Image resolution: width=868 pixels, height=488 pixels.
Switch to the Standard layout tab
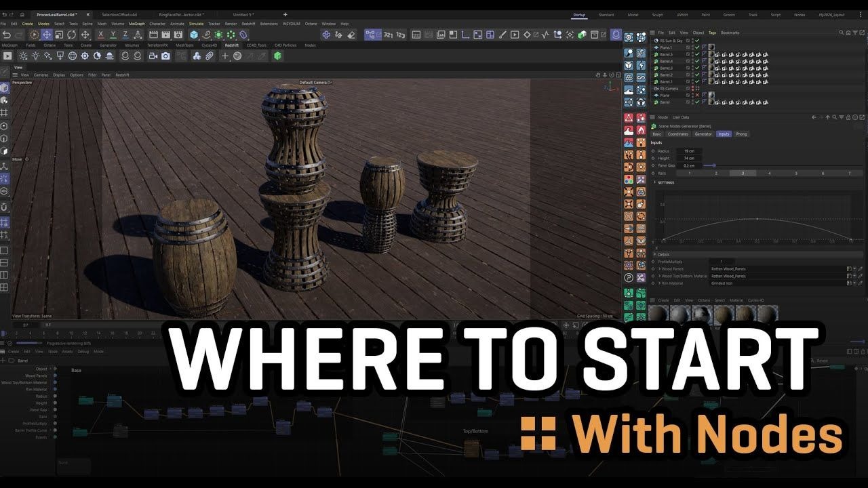coord(606,14)
